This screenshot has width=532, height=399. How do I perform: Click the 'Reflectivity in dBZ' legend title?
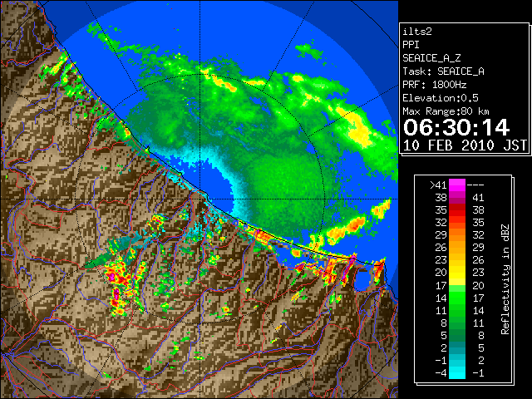coord(505,279)
